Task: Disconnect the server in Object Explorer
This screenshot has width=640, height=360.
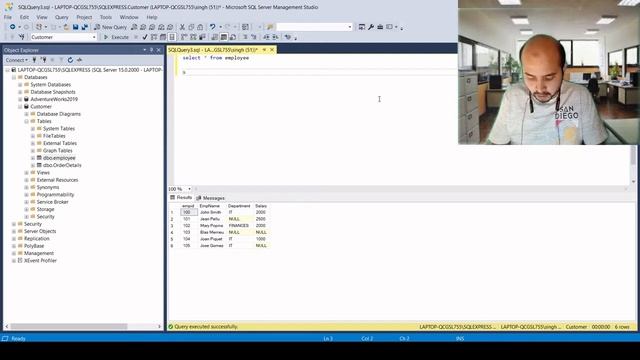Action: pos(43,60)
